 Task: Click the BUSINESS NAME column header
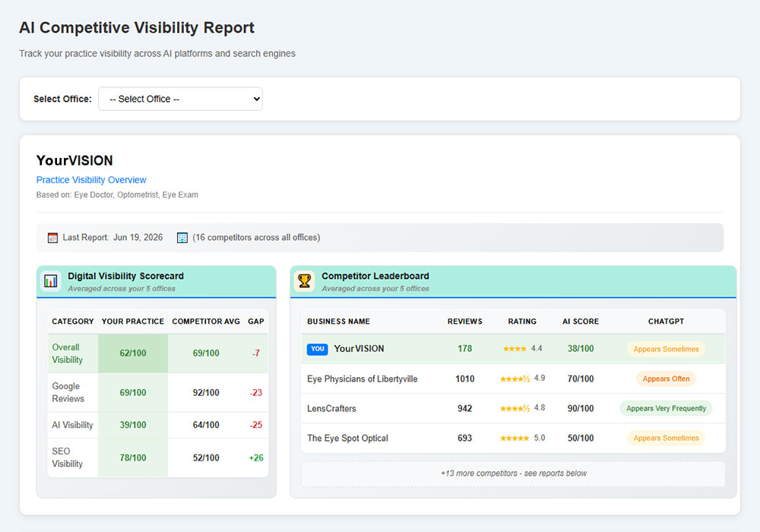[338, 321]
